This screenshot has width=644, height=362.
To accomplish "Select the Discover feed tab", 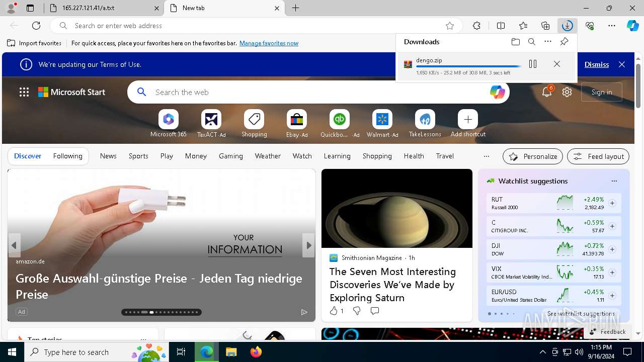I will click(28, 156).
